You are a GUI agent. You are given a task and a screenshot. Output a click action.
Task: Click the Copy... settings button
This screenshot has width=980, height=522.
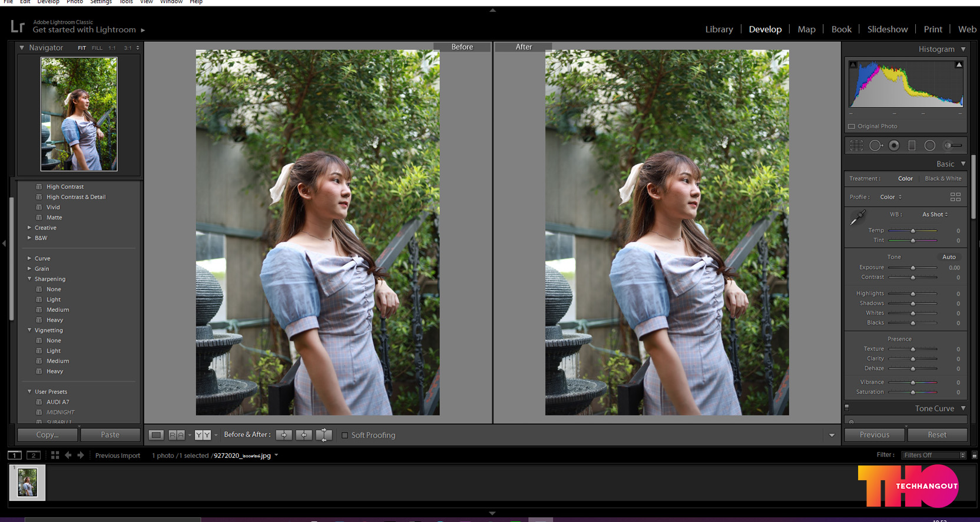point(47,435)
